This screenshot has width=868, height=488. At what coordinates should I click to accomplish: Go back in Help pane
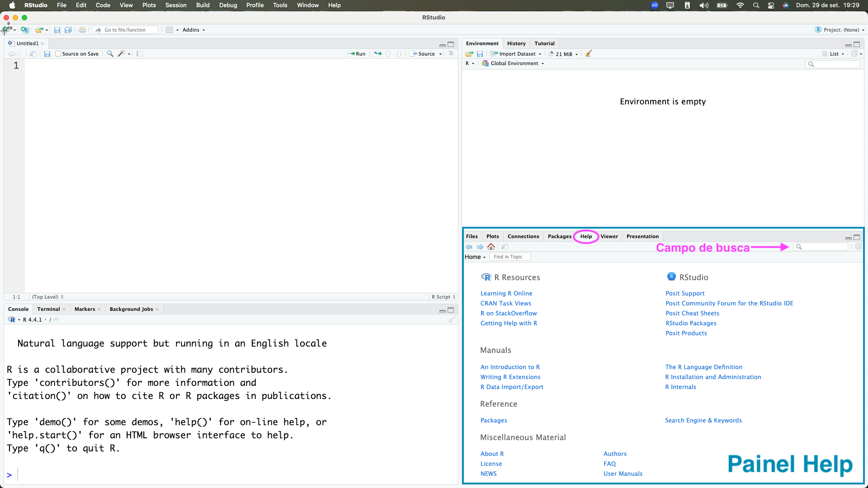(469, 247)
